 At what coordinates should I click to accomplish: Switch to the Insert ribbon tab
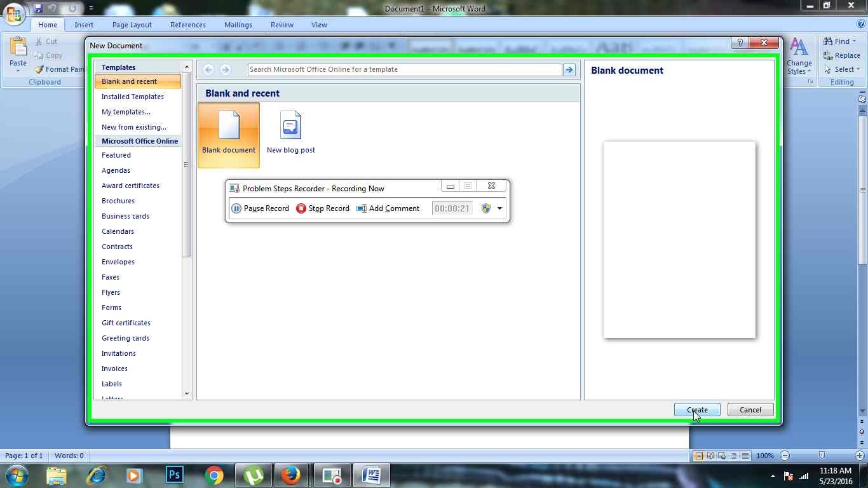point(84,25)
